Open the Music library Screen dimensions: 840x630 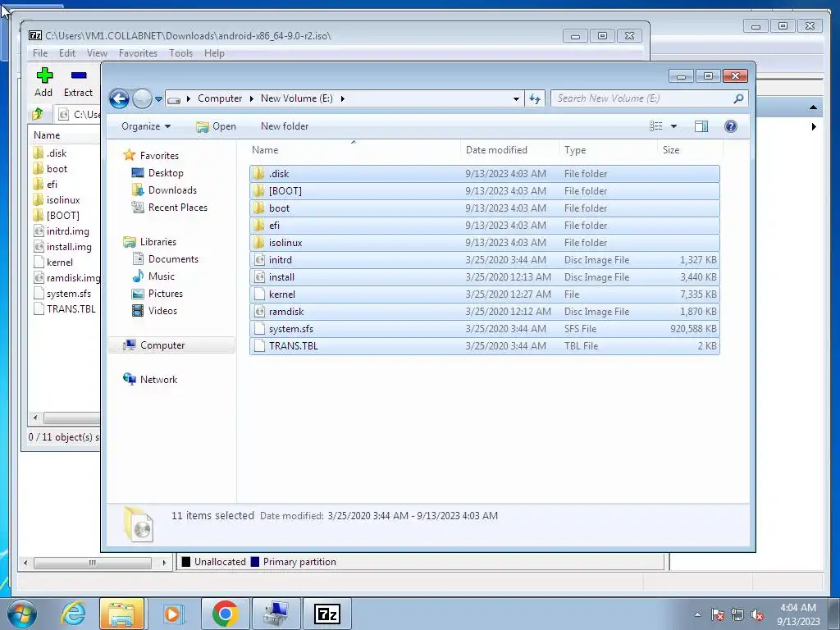point(162,276)
